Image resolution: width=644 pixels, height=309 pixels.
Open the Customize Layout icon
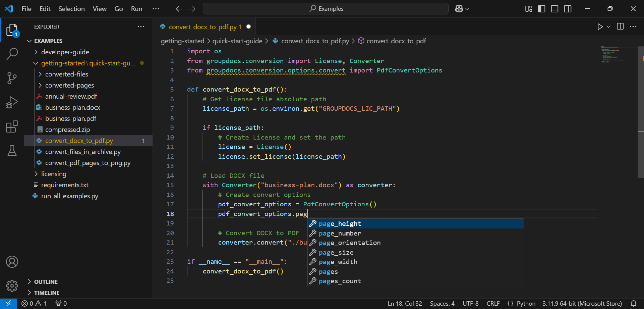coord(529,9)
